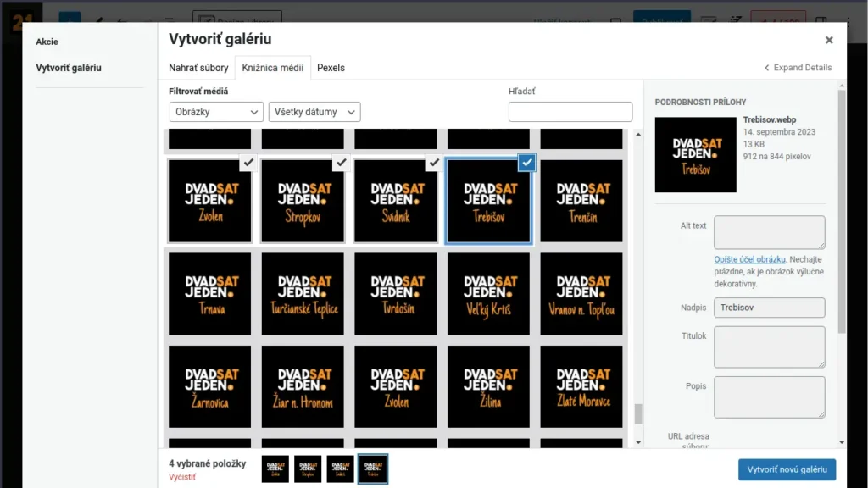Viewport: 868px width, 488px height.
Task: Open the Opíšte účel obrázku link
Action: pos(749,259)
